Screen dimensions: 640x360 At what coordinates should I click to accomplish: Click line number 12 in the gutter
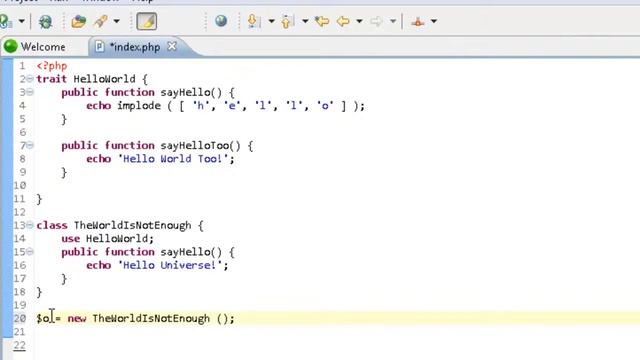[x=20, y=212]
